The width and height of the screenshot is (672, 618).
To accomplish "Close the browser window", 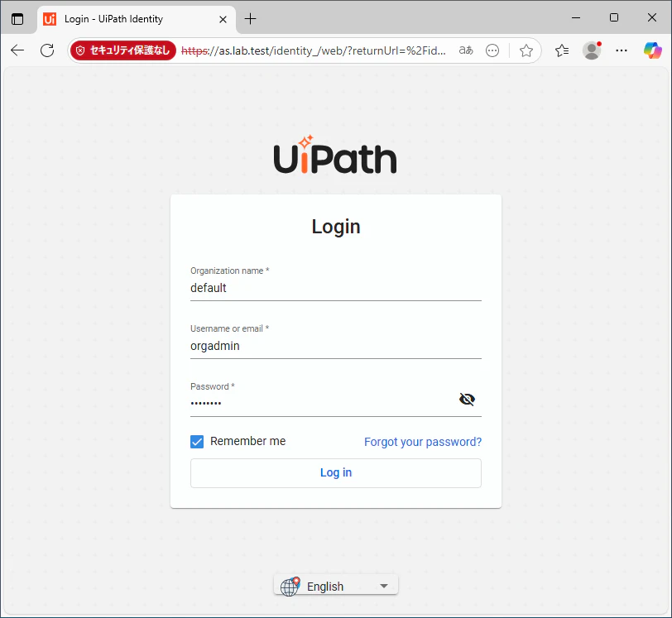I will click(x=652, y=17).
